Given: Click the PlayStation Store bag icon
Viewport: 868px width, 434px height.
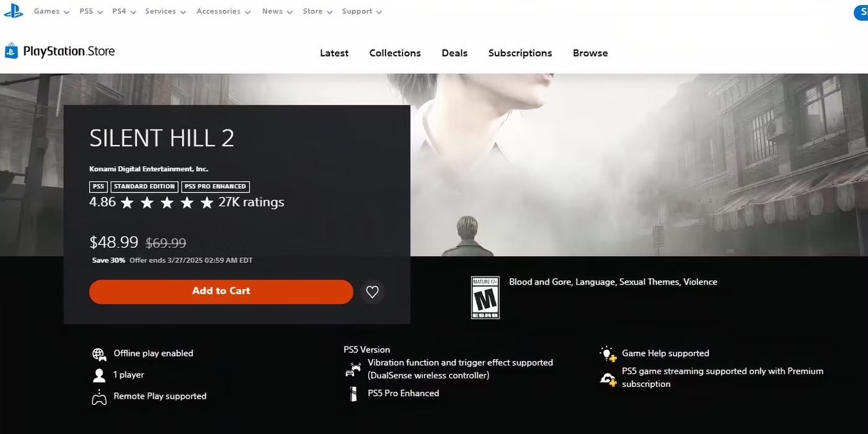Looking at the screenshot, I should click(x=11, y=51).
